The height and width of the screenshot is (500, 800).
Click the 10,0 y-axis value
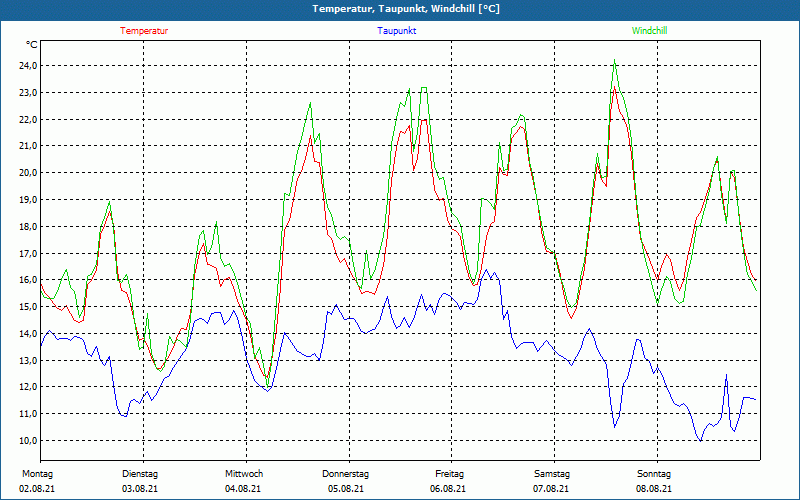[28, 441]
